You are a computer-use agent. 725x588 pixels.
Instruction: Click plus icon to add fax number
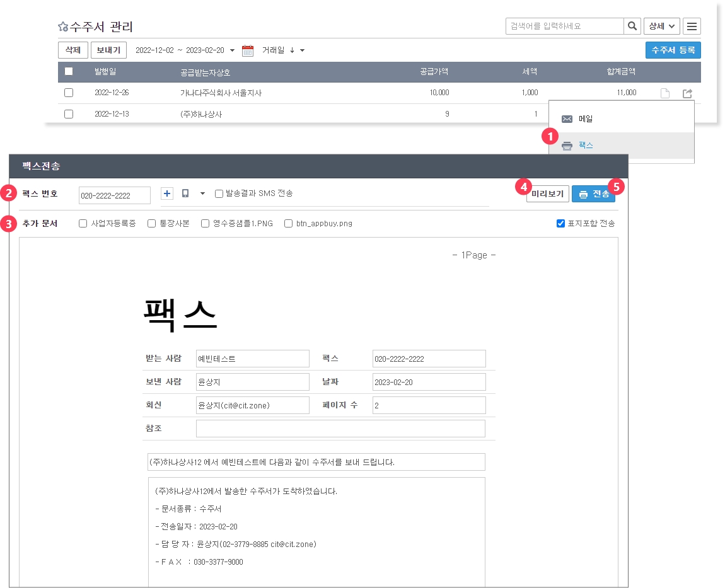point(168,193)
